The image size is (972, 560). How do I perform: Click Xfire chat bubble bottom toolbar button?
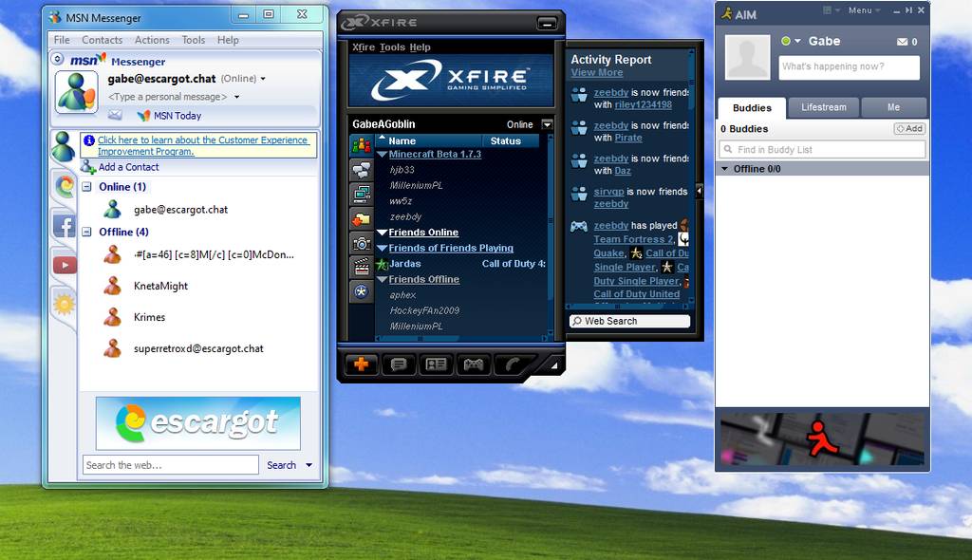pos(399,364)
